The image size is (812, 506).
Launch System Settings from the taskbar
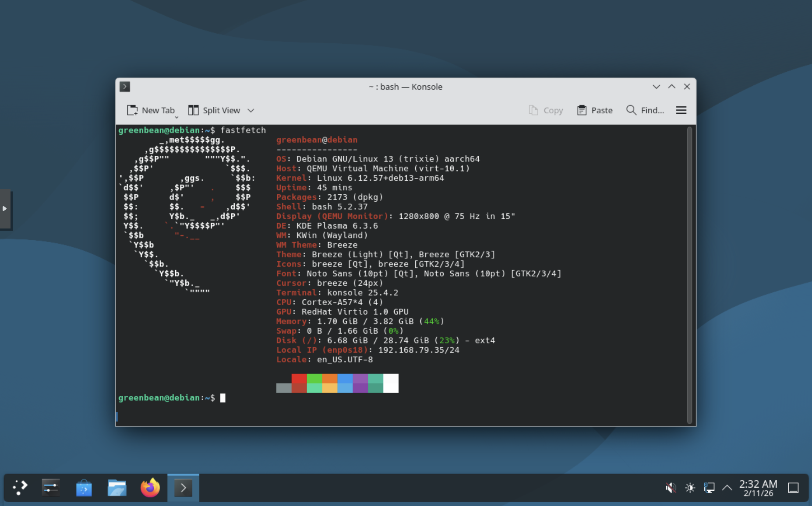pos(51,487)
